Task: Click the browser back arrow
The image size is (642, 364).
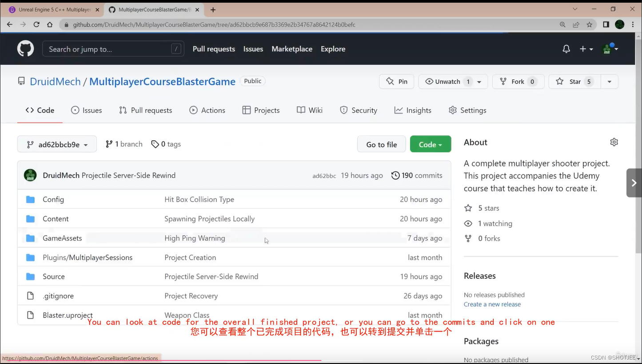Action: tap(10, 25)
